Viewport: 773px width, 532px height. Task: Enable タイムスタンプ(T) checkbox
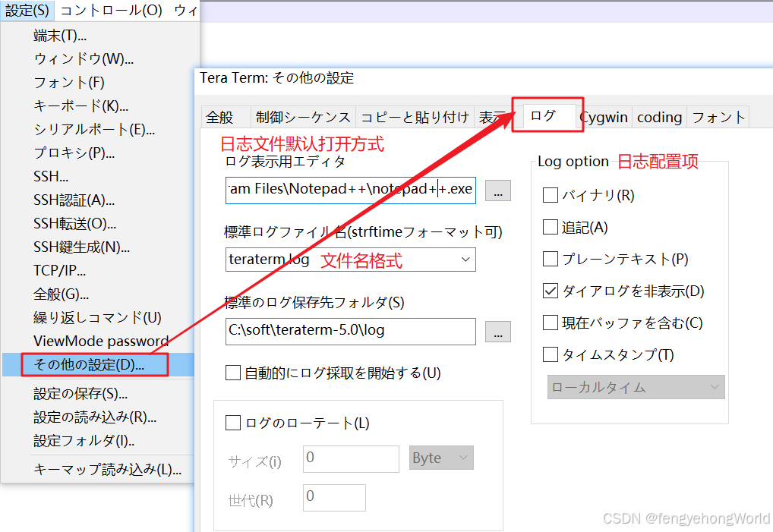coord(551,355)
